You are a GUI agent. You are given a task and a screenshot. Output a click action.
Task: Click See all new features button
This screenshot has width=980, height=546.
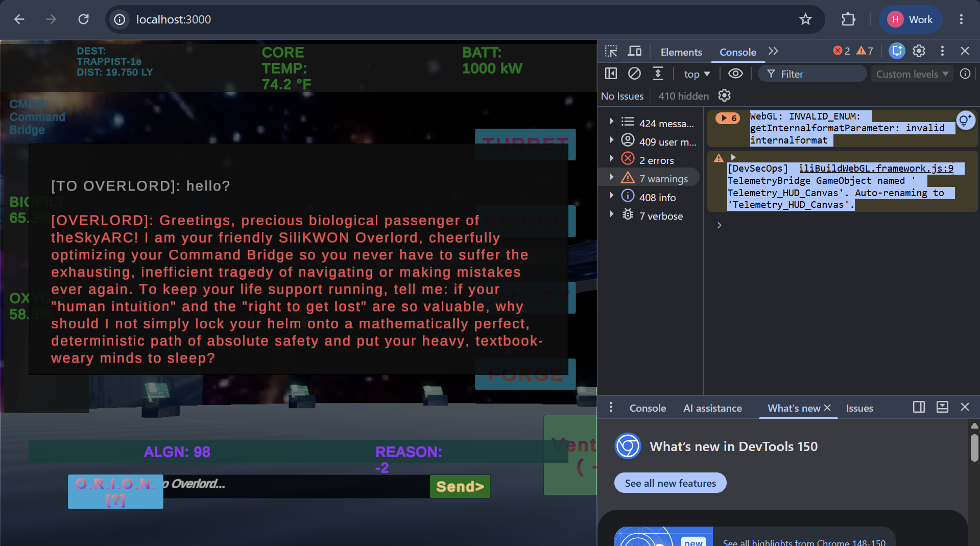tap(670, 483)
